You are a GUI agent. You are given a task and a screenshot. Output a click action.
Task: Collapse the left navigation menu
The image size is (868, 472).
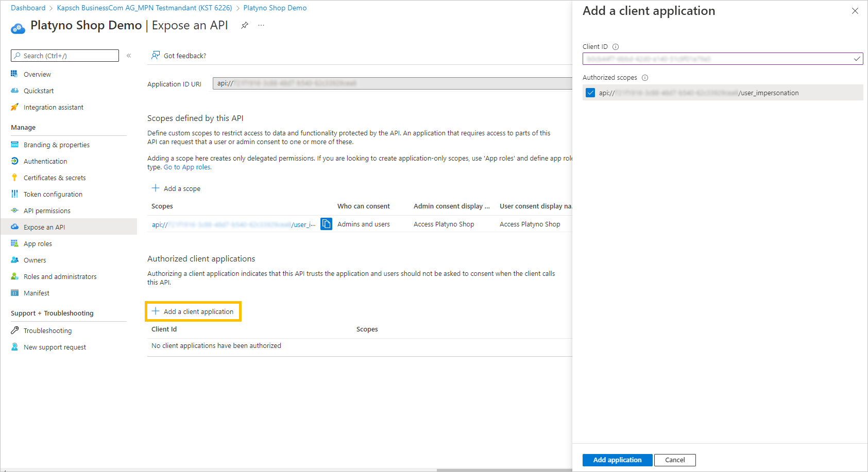coord(129,56)
